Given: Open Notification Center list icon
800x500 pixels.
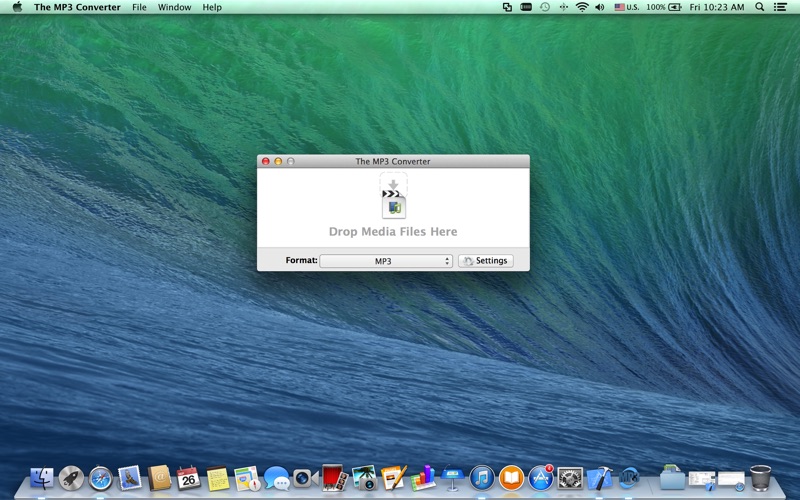Looking at the screenshot, I should point(780,7).
